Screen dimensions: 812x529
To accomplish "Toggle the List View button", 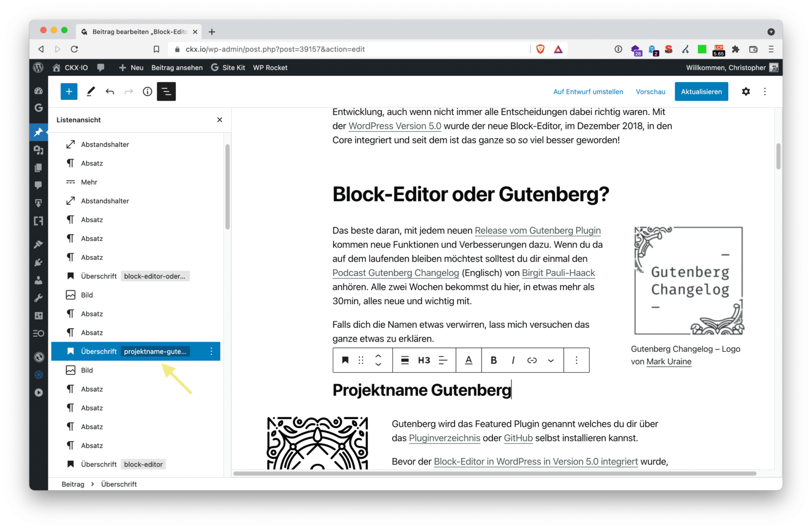I will (166, 92).
